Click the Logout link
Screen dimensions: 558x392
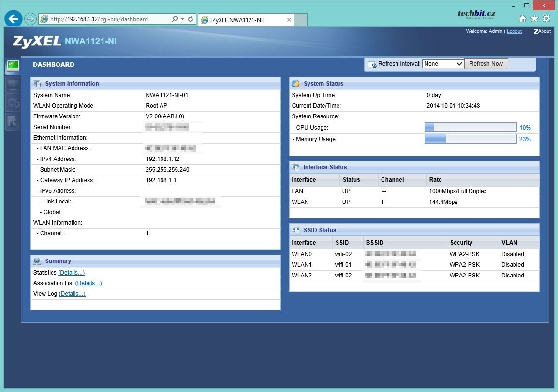click(x=514, y=31)
